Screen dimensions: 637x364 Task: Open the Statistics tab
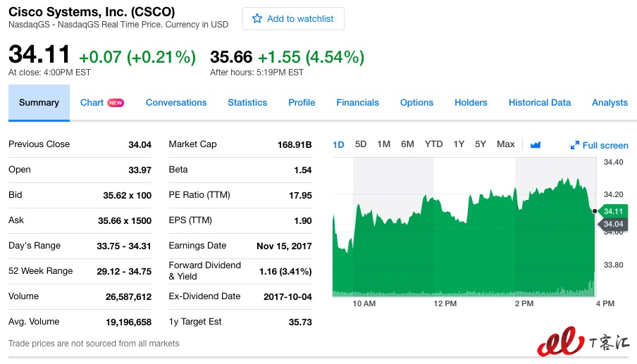click(x=247, y=103)
